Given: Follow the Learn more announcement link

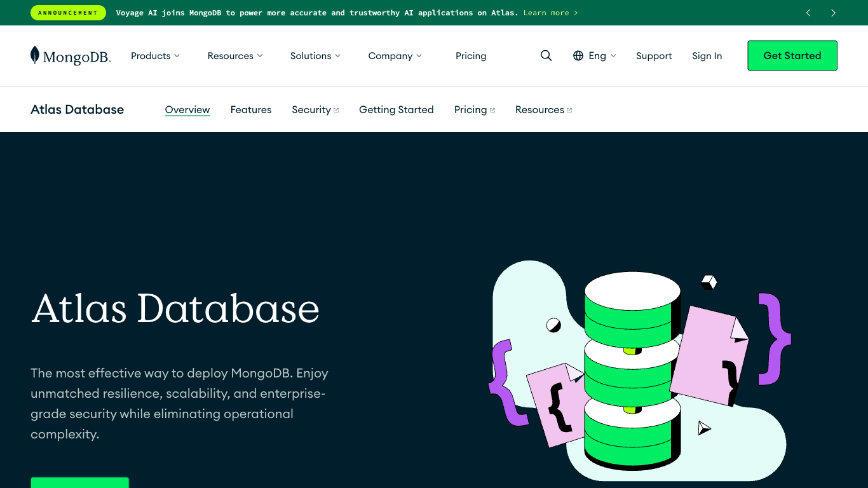Looking at the screenshot, I should (550, 13).
